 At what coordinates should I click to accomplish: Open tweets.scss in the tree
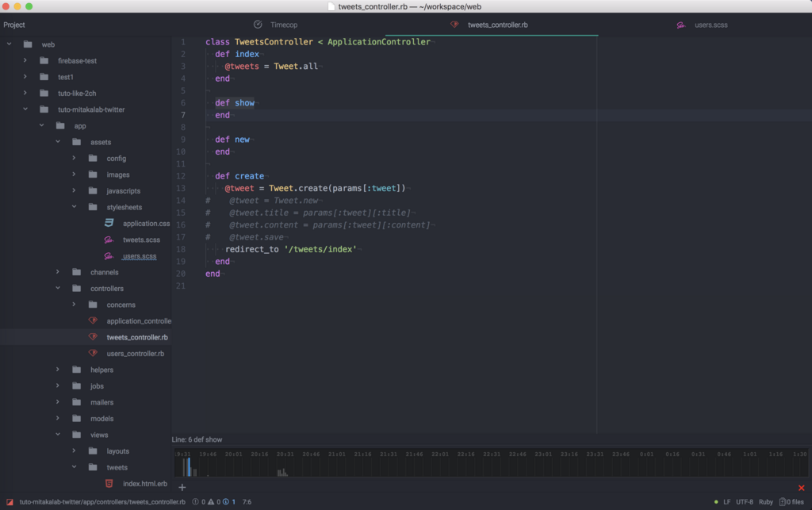pos(141,240)
